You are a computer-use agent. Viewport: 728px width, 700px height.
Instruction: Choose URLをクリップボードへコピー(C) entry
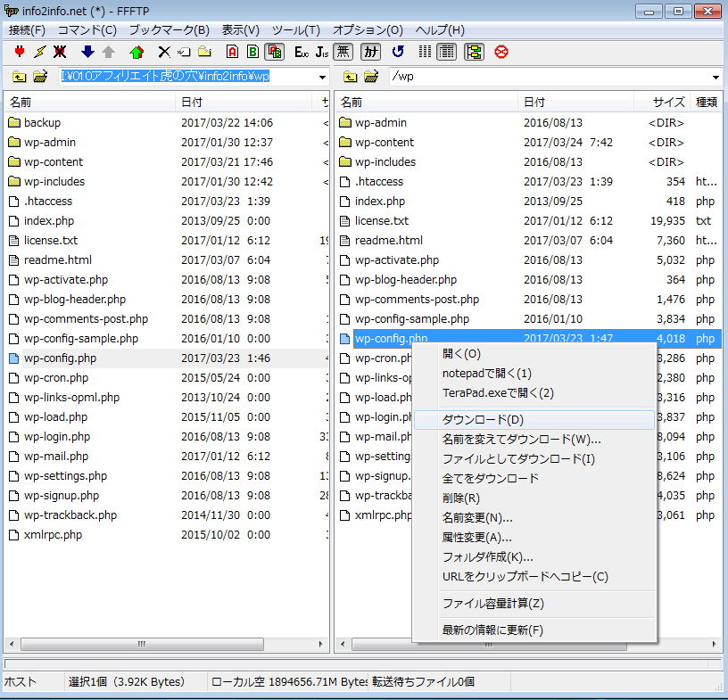click(x=534, y=577)
